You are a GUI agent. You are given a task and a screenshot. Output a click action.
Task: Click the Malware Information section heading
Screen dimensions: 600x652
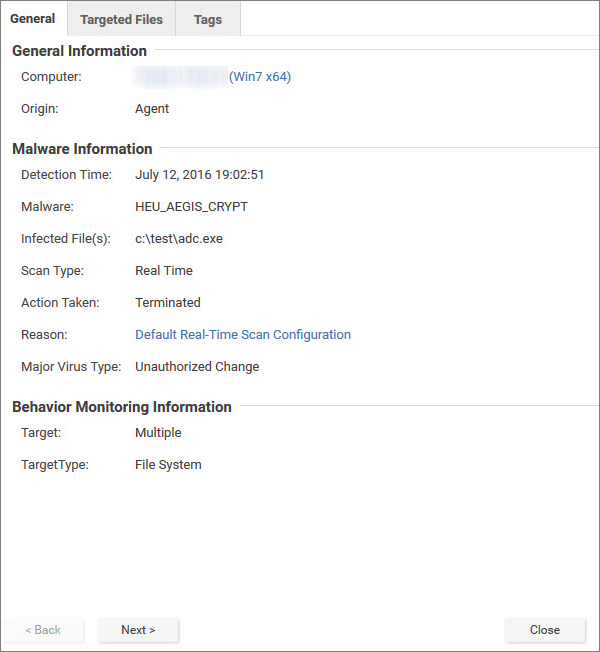pos(82,149)
